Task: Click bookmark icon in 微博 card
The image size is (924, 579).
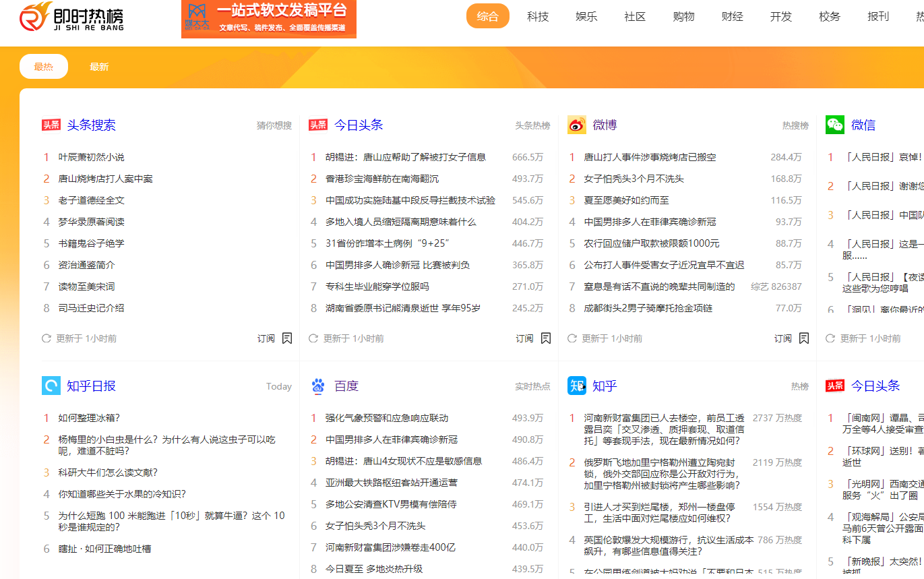Action: [x=804, y=338]
